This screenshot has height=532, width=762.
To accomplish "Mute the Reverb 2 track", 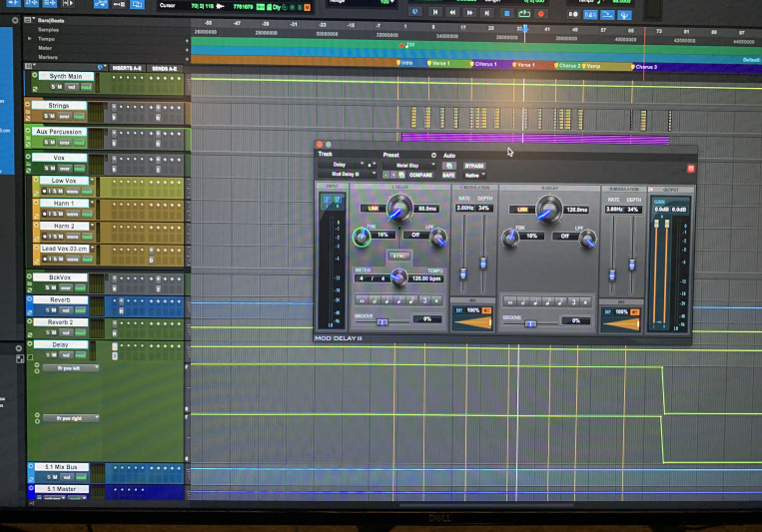I will [55, 332].
